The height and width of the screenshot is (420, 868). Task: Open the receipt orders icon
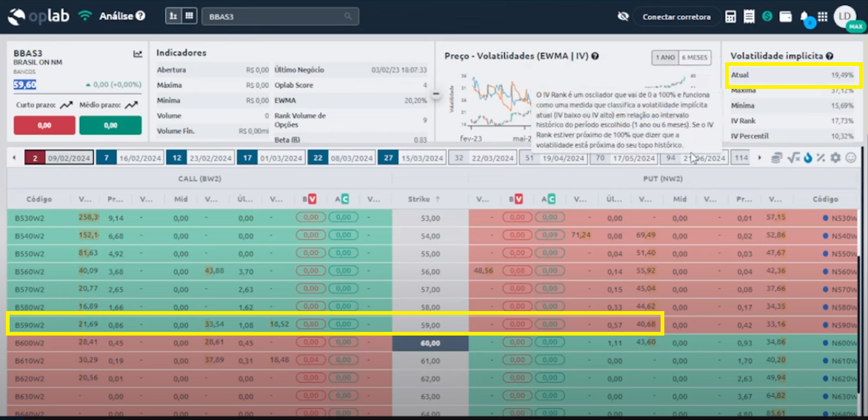click(749, 16)
